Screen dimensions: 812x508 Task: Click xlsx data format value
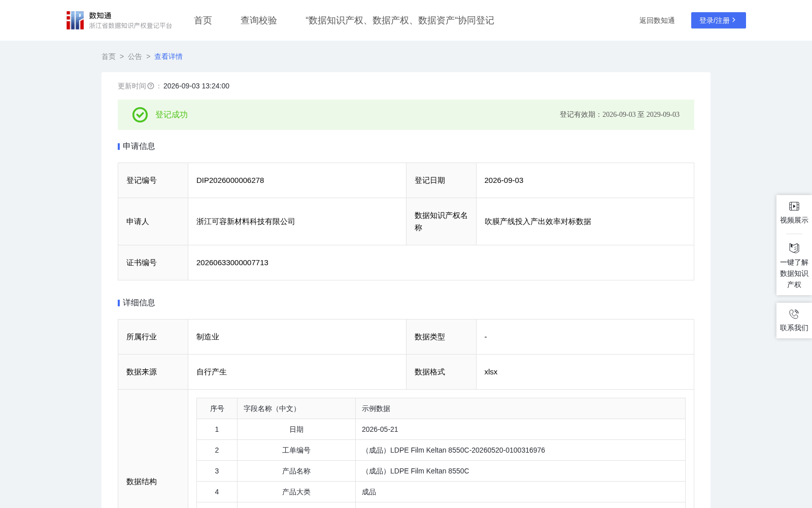coord(491,372)
